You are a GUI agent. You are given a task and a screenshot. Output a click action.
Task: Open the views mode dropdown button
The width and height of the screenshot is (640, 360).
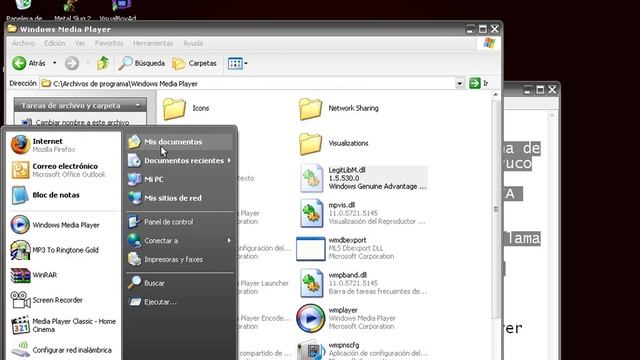point(238,63)
